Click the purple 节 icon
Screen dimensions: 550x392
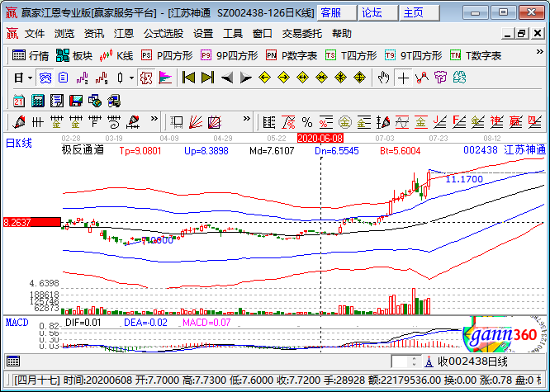pyautogui.click(x=440, y=78)
